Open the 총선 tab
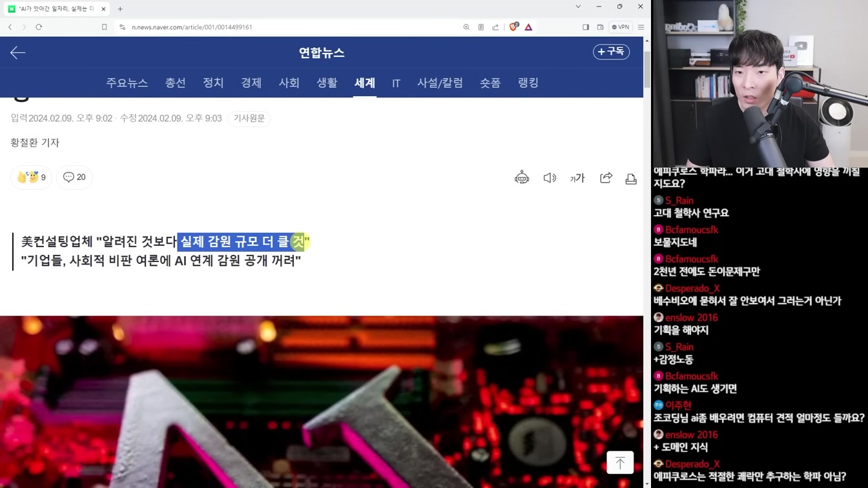 (176, 83)
